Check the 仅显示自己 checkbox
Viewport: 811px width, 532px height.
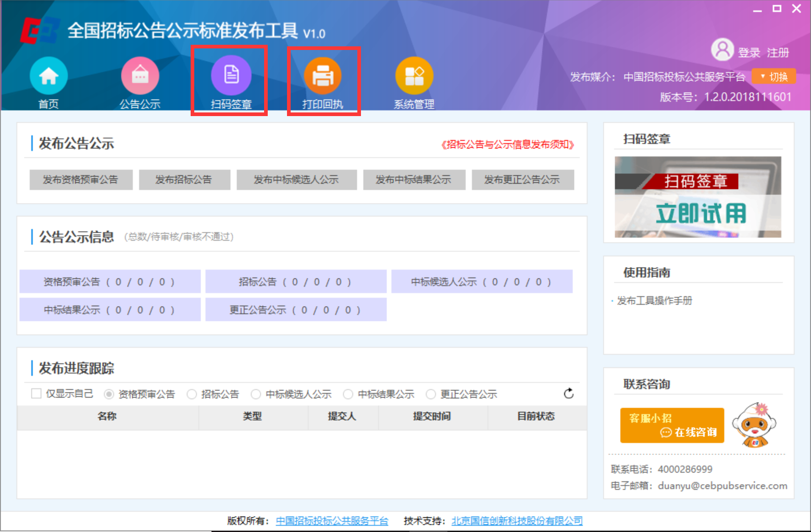[35, 394]
